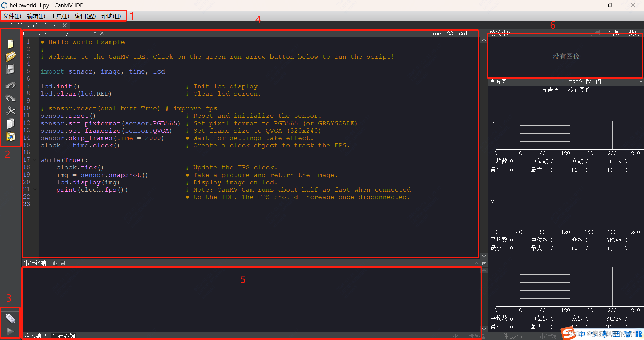The height and width of the screenshot is (340, 644).
Task: Click the Copy documents icon
Action: coord(10,124)
